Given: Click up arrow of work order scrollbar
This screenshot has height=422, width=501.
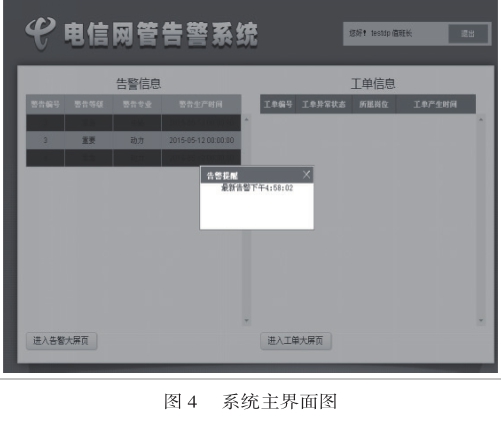Looking at the screenshot, I should pyautogui.click(x=481, y=119).
